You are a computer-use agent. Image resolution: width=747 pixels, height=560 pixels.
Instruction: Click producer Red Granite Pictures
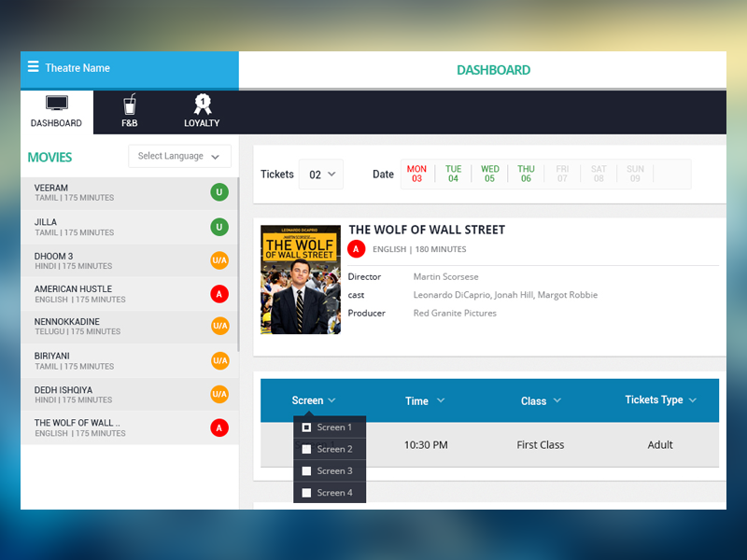[455, 313]
